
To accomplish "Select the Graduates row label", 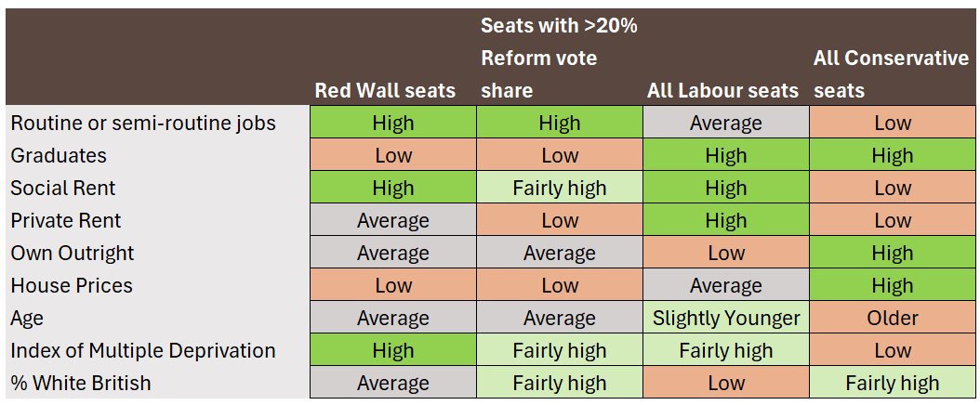I will [59, 155].
